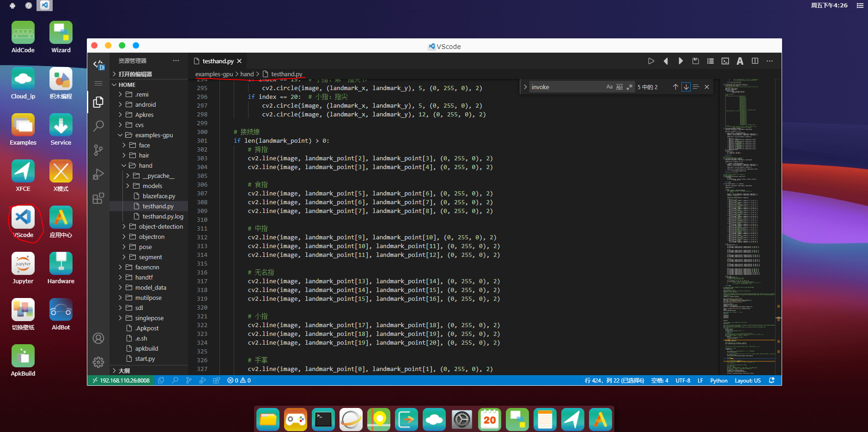
Task: Open the XFCE desktop shortcut
Action: tap(23, 176)
